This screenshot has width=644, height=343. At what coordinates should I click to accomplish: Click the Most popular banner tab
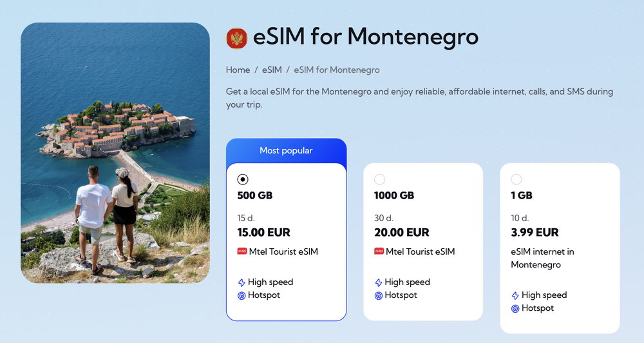click(x=286, y=151)
